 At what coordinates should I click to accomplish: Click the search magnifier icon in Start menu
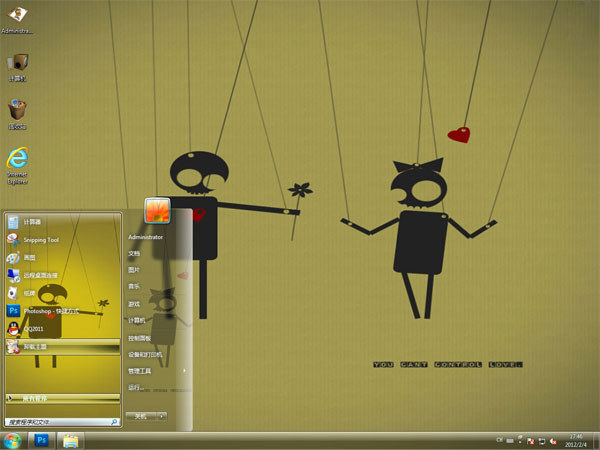click(114, 422)
